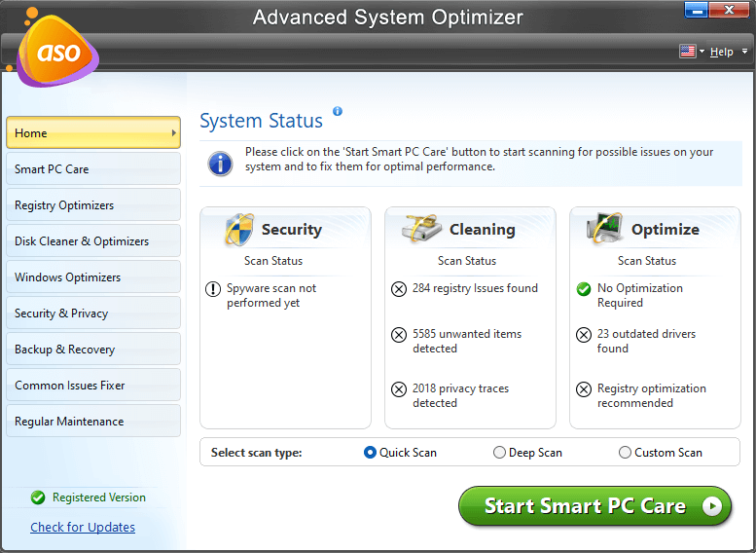
Task: Click the error icon beside 2018 privacy traces
Action: point(398,388)
